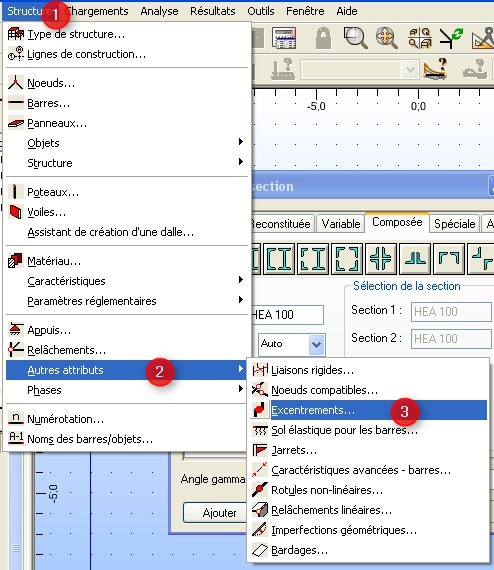This screenshot has height=570, width=494.
Task: Open the Auto dropdown list
Action: click(x=316, y=344)
